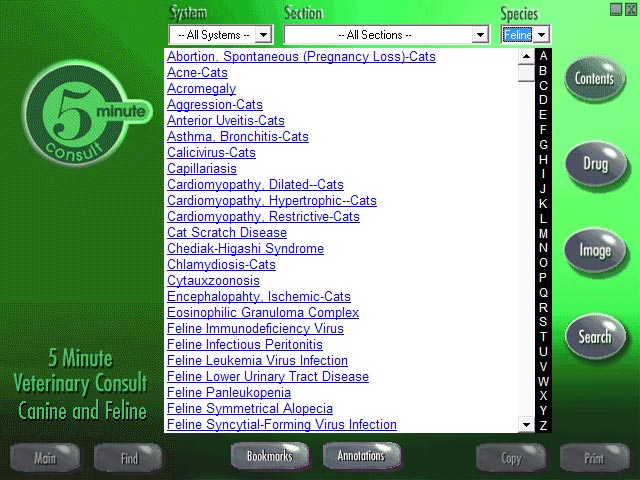Open Eosinophilic Granuloma Complex topic

[x=263, y=312]
